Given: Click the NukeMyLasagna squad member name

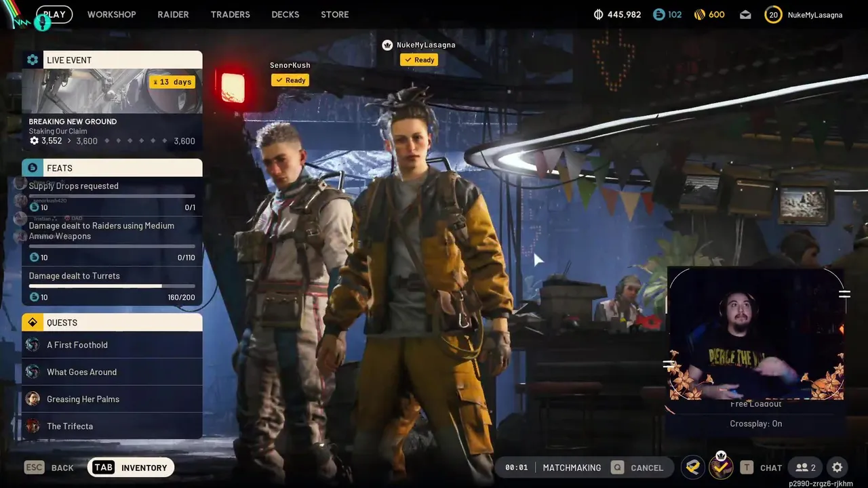Looking at the screenshot, I should point(426,45).
